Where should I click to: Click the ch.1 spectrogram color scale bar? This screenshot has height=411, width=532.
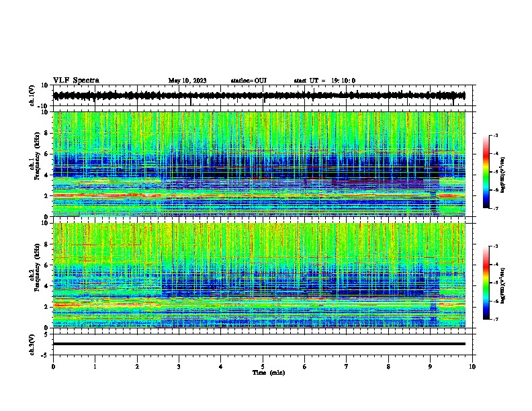pos(486,172)
